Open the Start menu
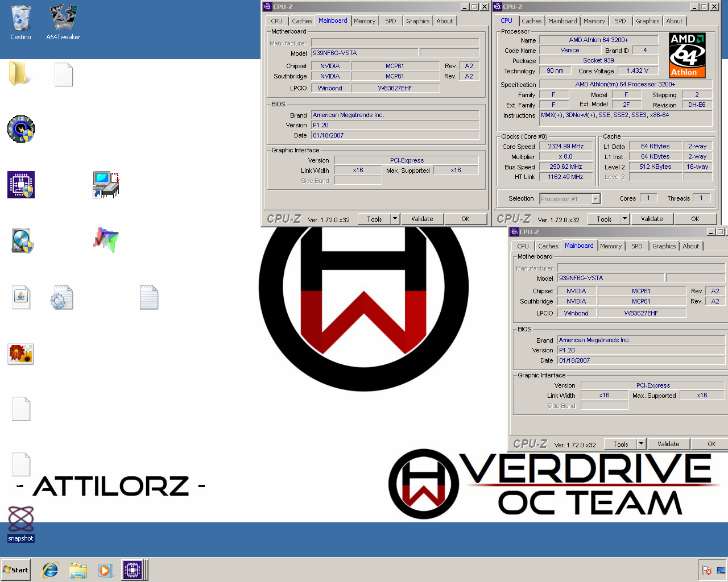728x582 pixels. [15, 570]
